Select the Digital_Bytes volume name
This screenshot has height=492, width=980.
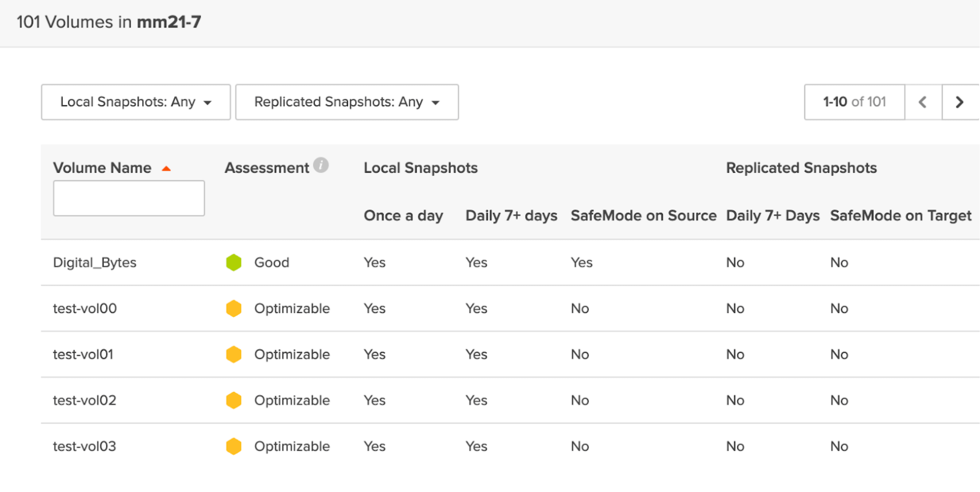95,263
